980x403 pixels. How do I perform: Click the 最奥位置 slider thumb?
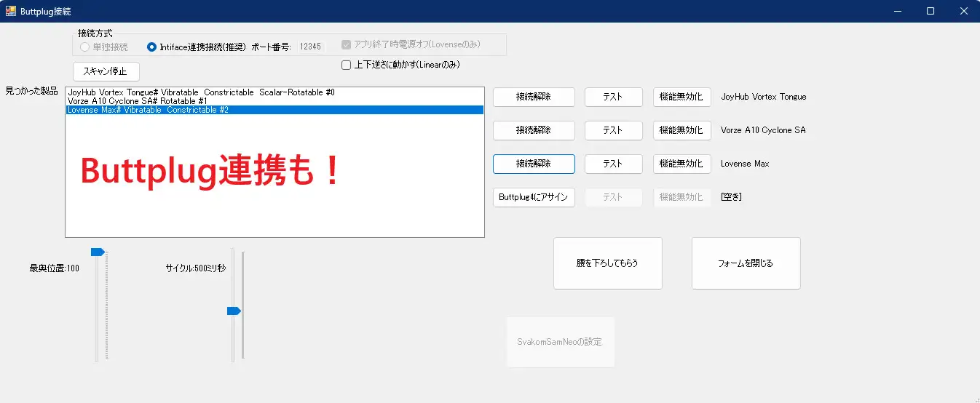tap(98, 252)
